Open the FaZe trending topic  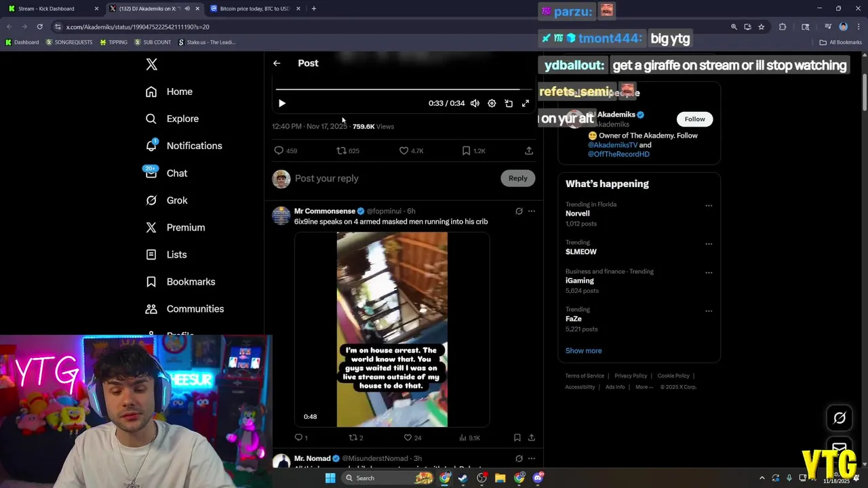pos(574,319)
